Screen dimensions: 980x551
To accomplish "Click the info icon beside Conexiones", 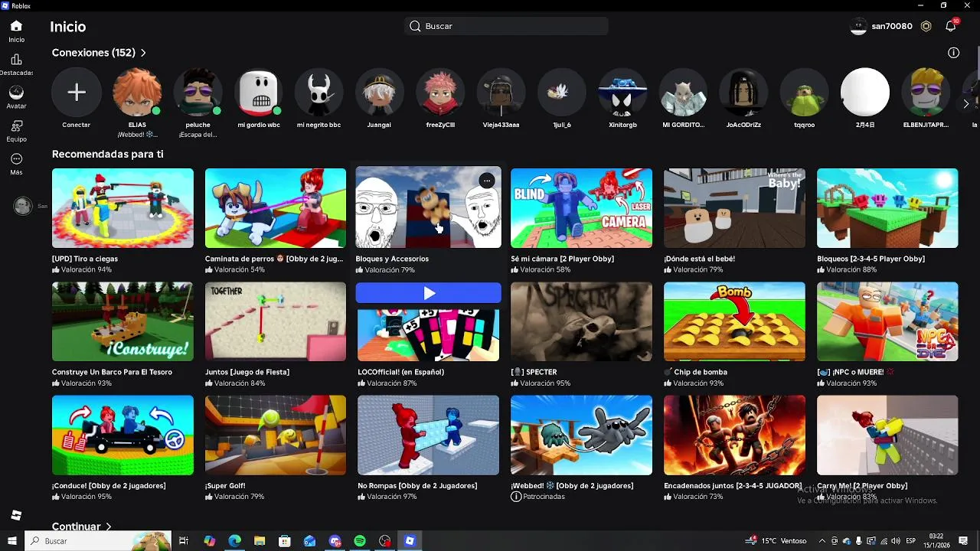I will (x=953, y=53).
